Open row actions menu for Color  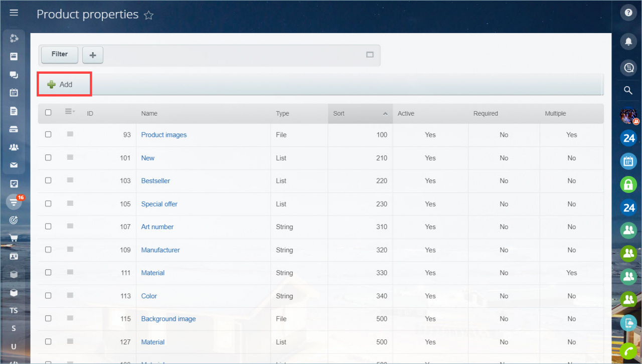[x=70, y=295]
